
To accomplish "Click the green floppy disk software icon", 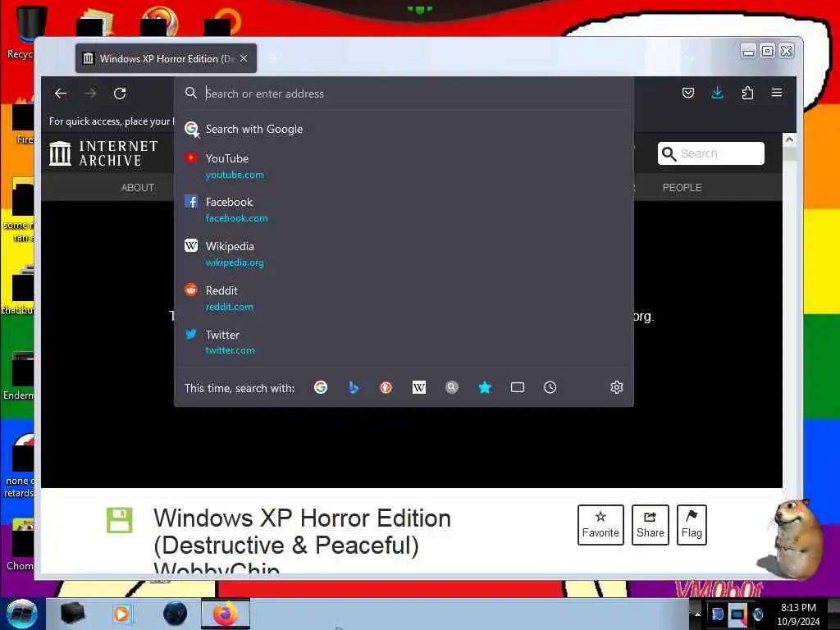I will 120,520.
